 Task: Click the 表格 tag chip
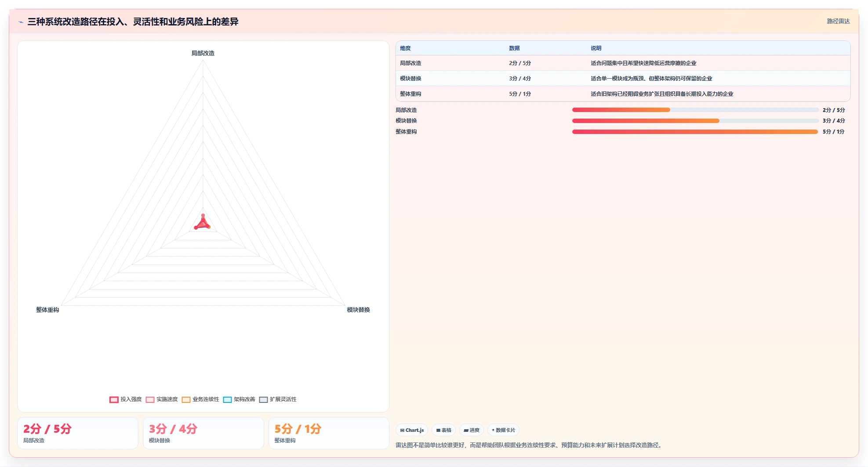pyautogui.click(x=443, y=430)
